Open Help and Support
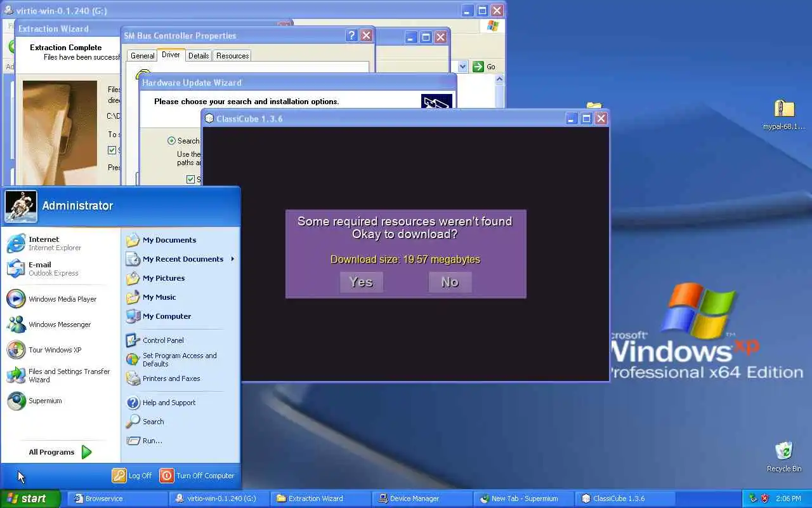 [x=180, y=403]
